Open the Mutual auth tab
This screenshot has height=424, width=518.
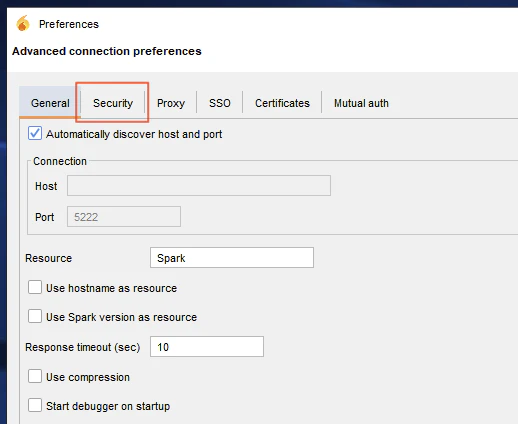pos(361,103)
